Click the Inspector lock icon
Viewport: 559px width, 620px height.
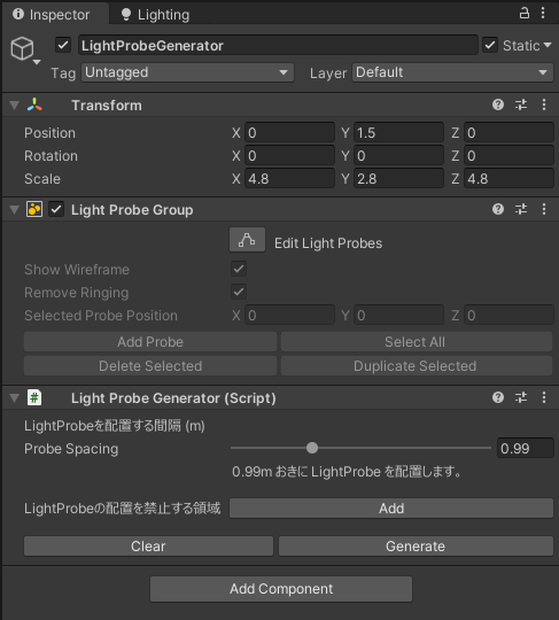pyautogui.click(x=524, y=13)
